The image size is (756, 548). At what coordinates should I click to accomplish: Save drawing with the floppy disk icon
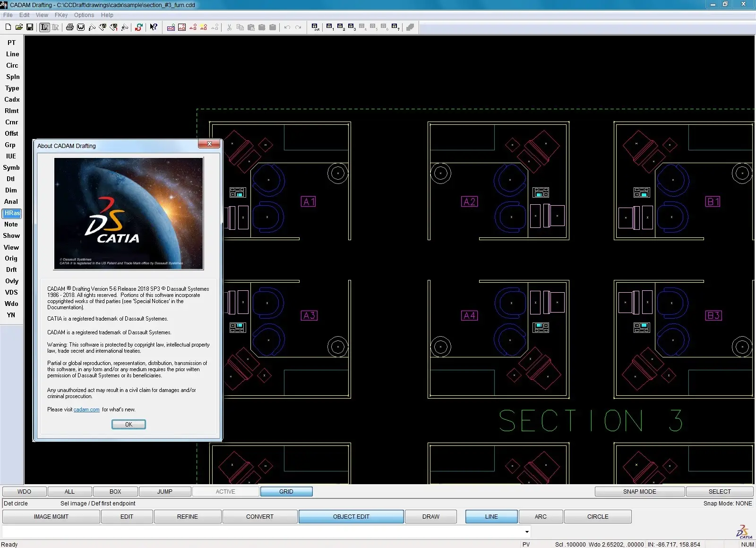tap(30, 27)
